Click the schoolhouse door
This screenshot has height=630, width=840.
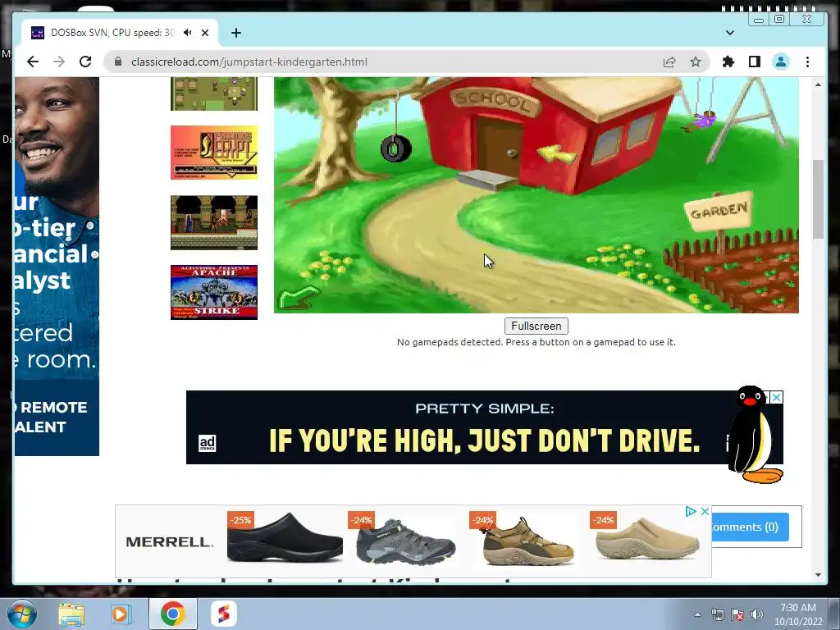[500, 146]
